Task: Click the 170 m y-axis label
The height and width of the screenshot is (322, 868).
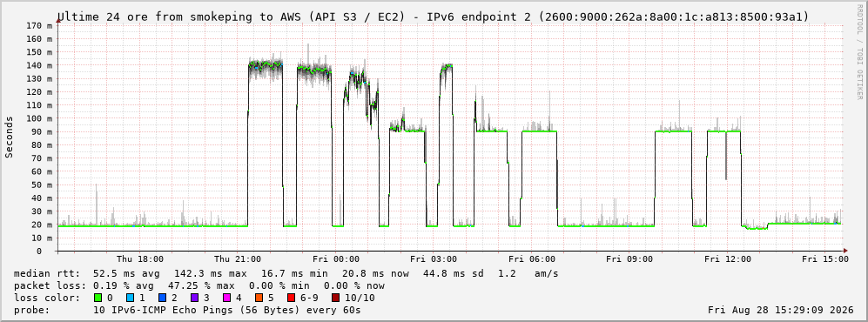Action: coord(40,25)
